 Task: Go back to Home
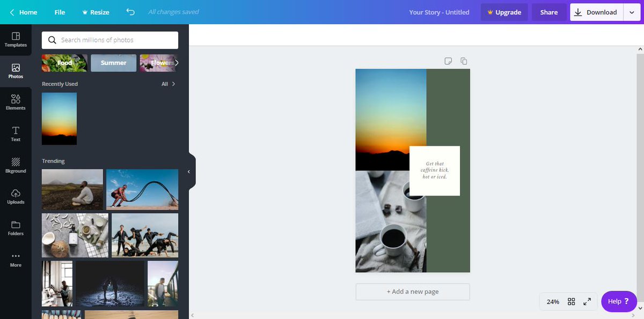24,12
